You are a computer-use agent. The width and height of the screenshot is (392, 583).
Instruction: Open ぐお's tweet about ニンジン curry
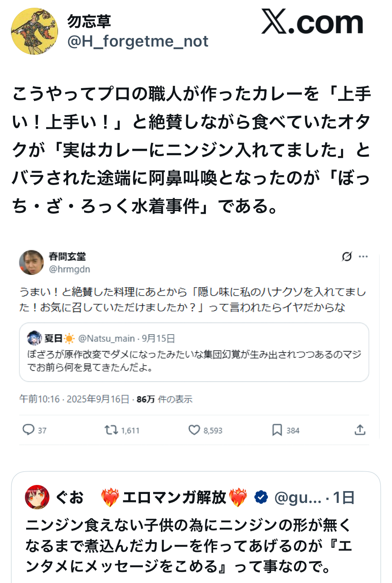(x=188, y=546)
